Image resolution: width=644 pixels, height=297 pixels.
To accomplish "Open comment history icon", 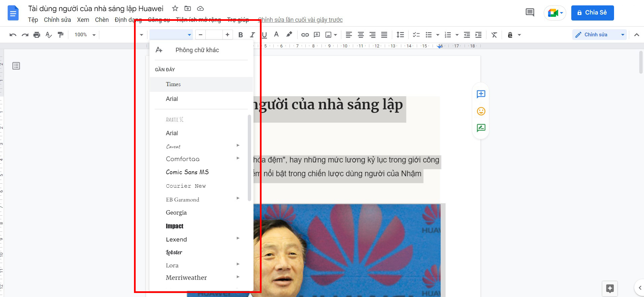I will point(530,13).
